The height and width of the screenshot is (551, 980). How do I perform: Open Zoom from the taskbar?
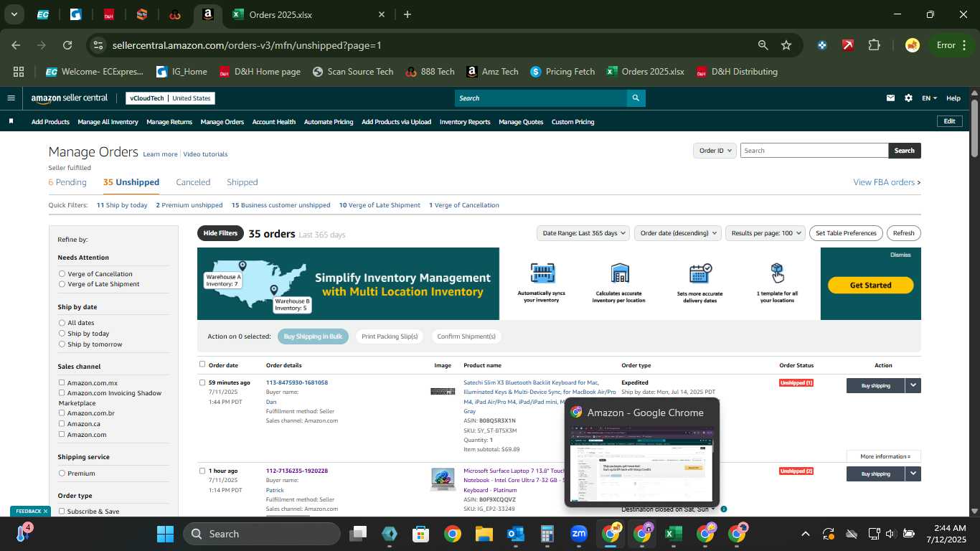(x=579, y=534)
